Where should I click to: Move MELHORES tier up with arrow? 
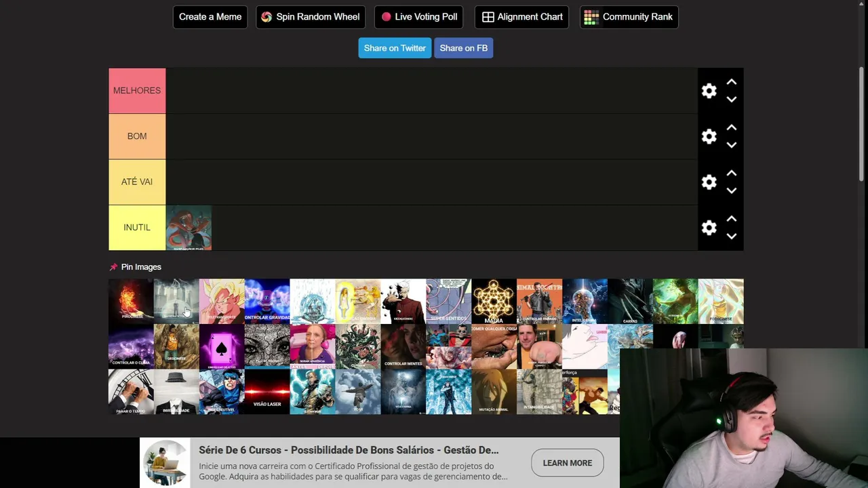732,82
